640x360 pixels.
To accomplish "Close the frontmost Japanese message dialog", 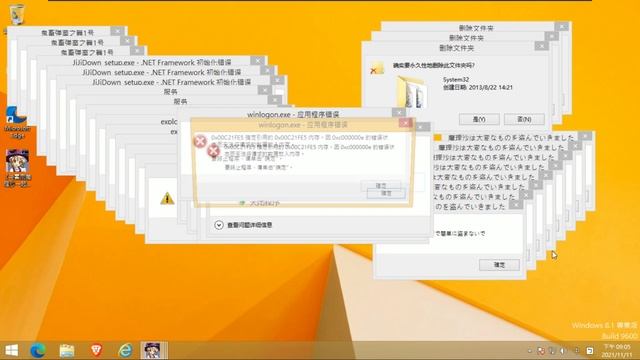I will click(x=516, y=205).
